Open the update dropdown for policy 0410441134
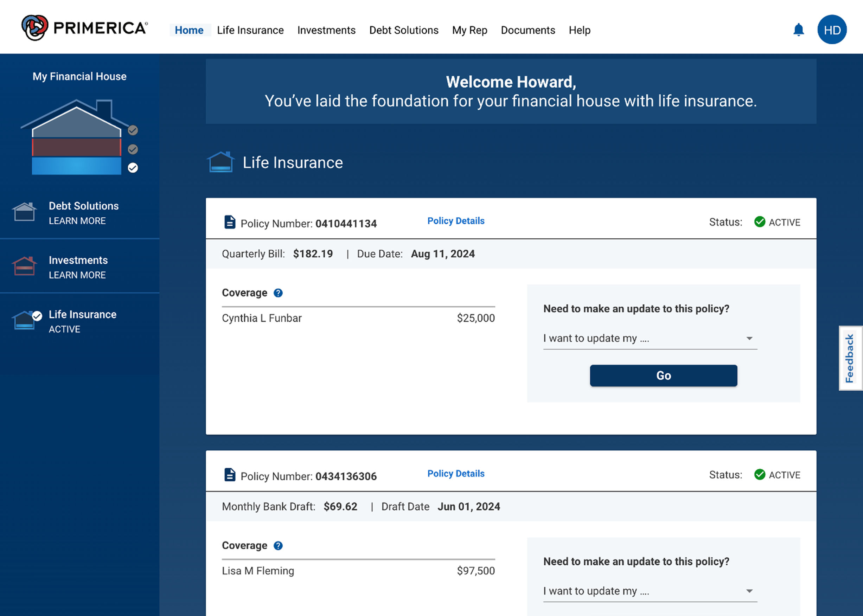This screenshot has height=616, width=863. [x=650, y=338]
